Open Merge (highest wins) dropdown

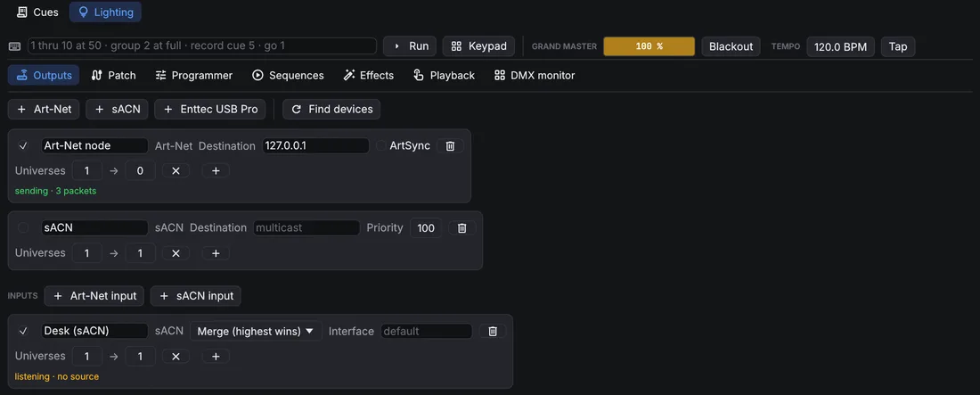[256, 331]
